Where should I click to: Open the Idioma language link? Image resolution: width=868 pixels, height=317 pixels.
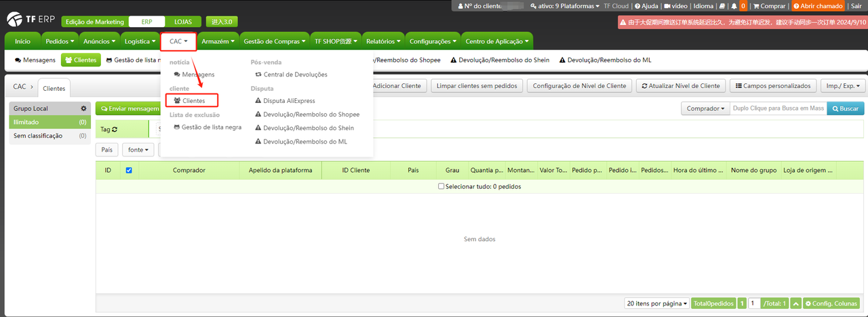point(703,6)
